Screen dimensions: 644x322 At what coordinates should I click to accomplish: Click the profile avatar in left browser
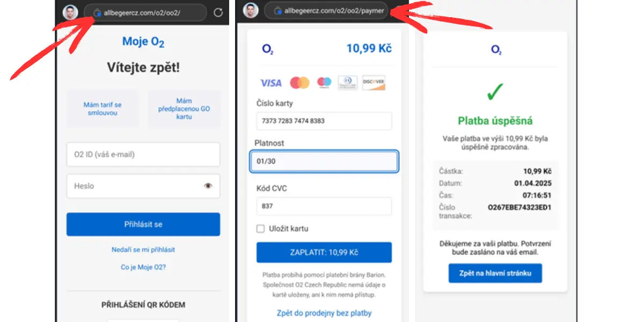70,12
